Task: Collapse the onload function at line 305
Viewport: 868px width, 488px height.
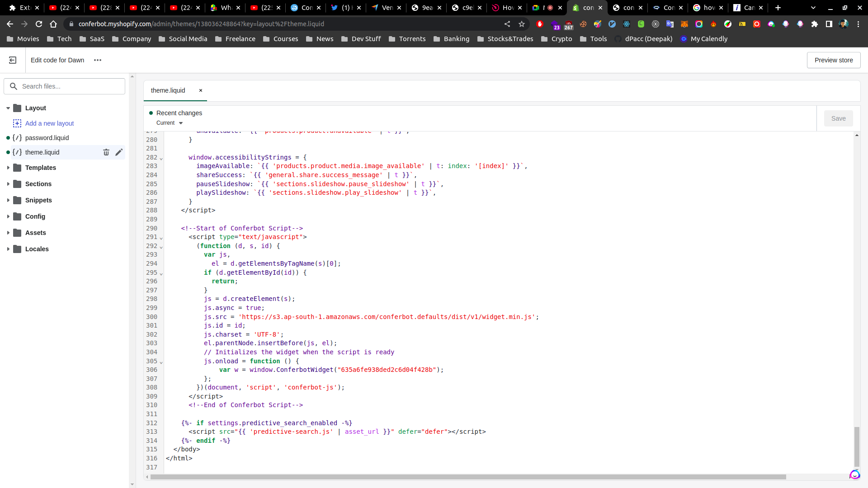Action: [x=161, y=362]
